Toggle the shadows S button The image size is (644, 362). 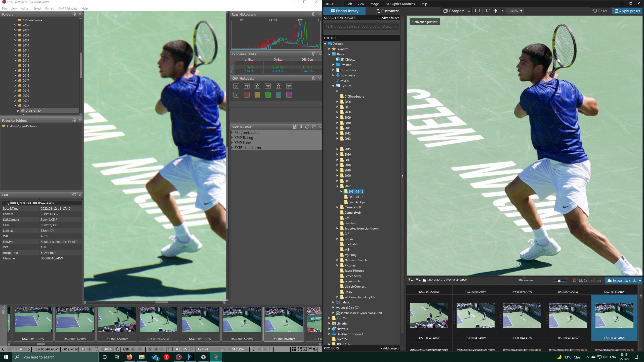pos(150,349)
